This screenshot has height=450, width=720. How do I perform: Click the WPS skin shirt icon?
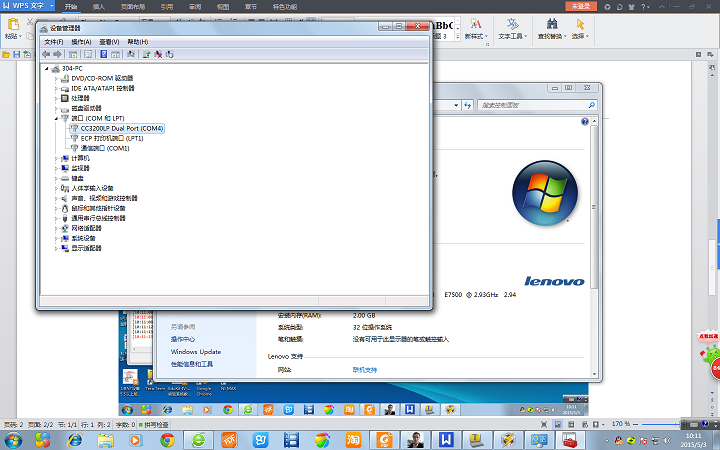coord(631,6)
